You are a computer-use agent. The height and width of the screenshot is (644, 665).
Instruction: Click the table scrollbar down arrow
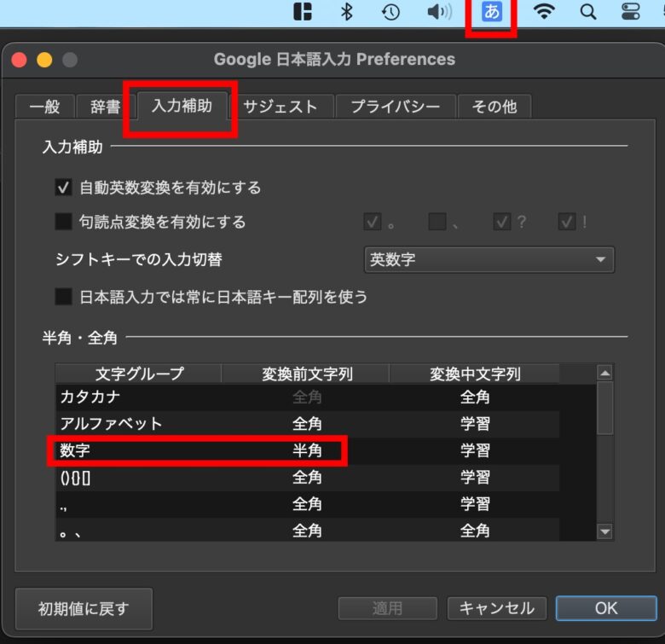[x=604, y=531]
